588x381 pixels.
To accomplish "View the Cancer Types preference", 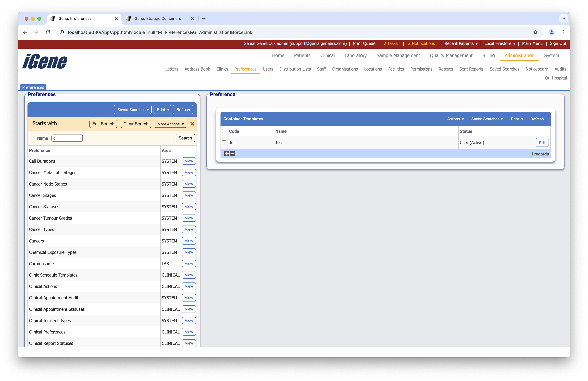I will [x=189, y=229].
